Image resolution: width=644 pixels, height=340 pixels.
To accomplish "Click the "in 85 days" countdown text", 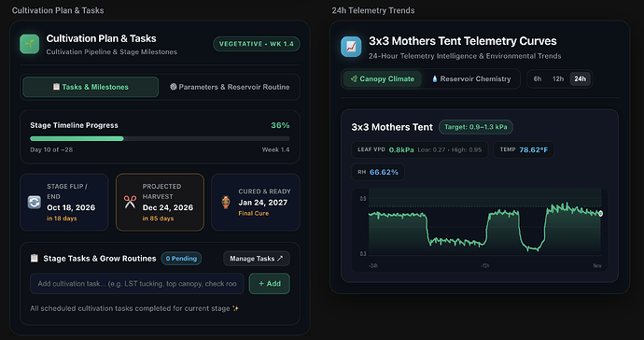I will click(158, 219).
